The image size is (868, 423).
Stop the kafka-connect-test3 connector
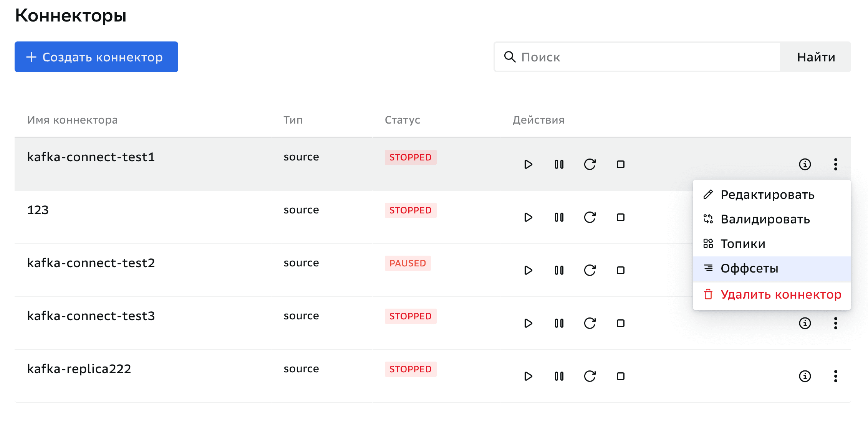tap(620, 323)
